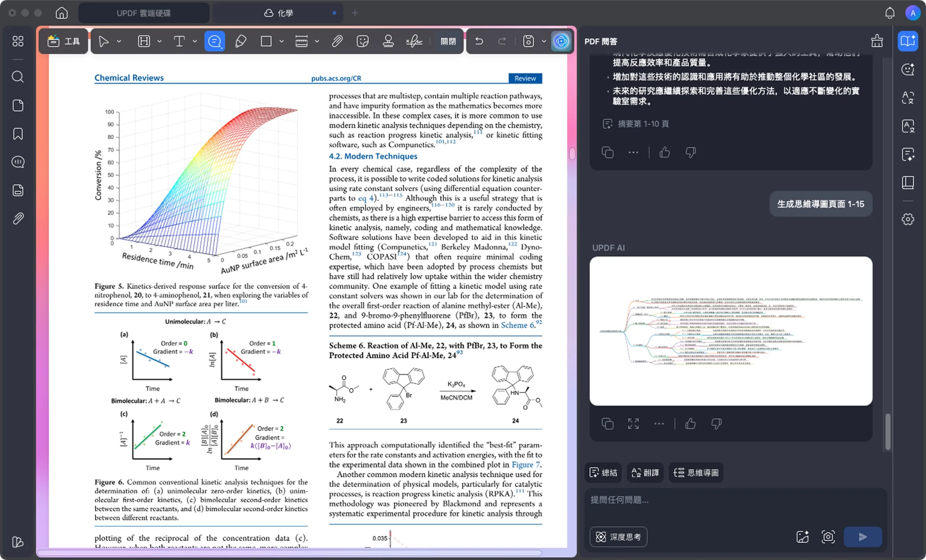Expand the text tool dropdown arrow
Viewport: 926px width, 560px height.
pos(195,41)
